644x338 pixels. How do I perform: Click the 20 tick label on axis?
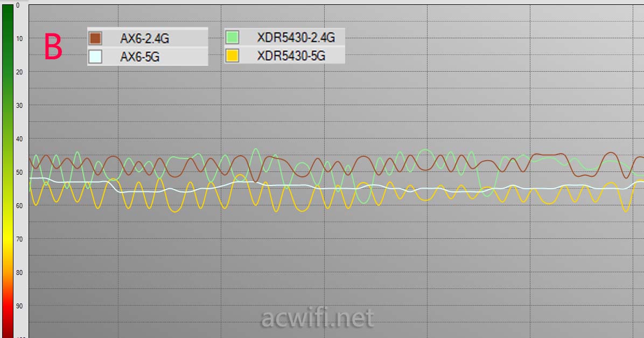[19, 72]
